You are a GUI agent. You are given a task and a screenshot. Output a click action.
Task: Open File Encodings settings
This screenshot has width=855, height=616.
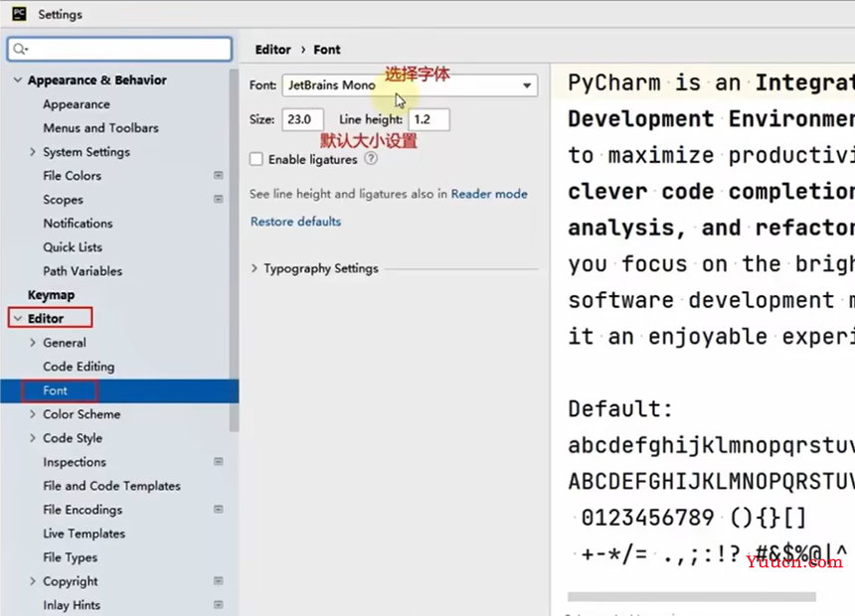click(83, 510)
